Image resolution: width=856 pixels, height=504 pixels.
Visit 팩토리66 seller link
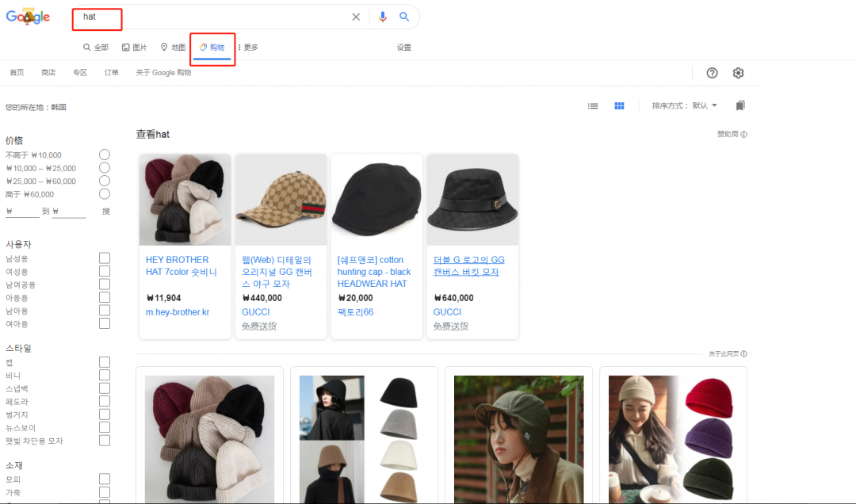tap(355, 312)
